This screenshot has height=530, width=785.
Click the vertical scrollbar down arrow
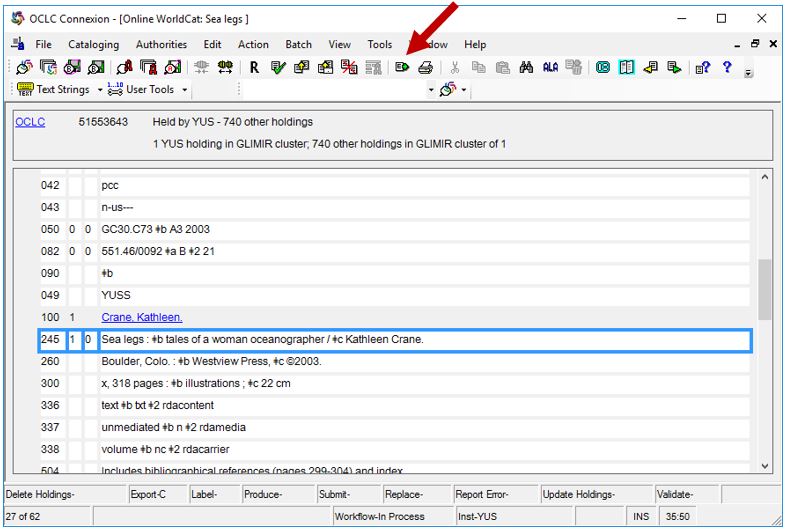[x=765, y=466]
